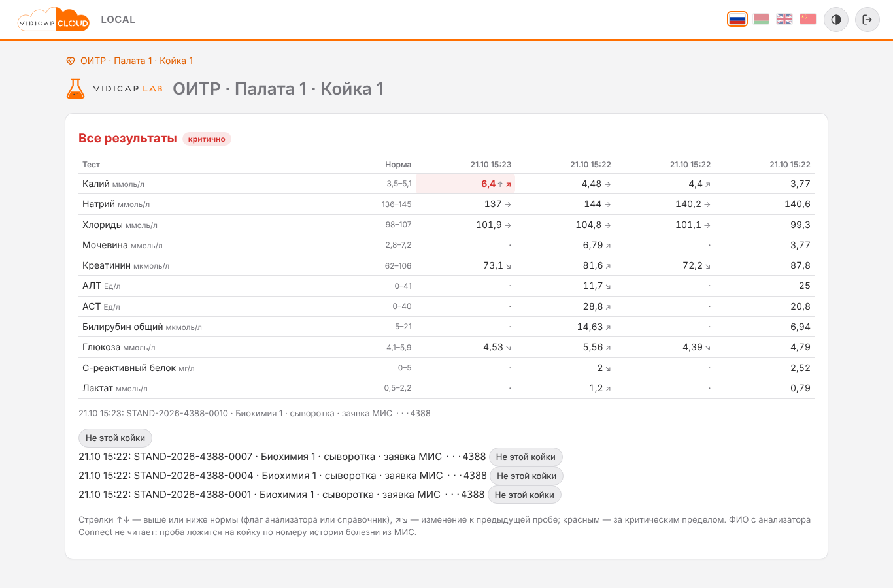Select the Билирубин общий row label
This screenshot has width=893, height=588.
[123, 327]
